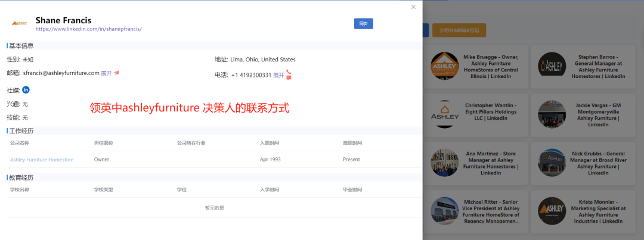
Task: Click the blue 同步 sync button
Action: coord(364,24)
